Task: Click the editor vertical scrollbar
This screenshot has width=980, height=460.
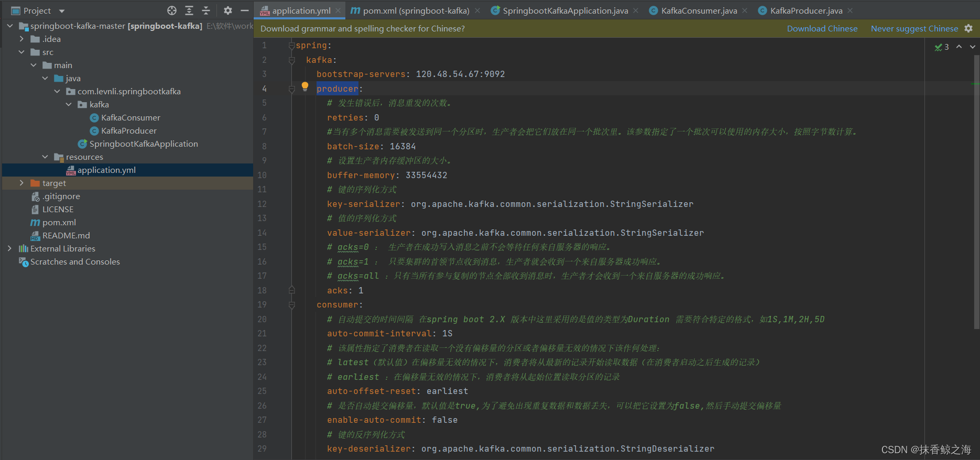Action: (x=976, y=191)
